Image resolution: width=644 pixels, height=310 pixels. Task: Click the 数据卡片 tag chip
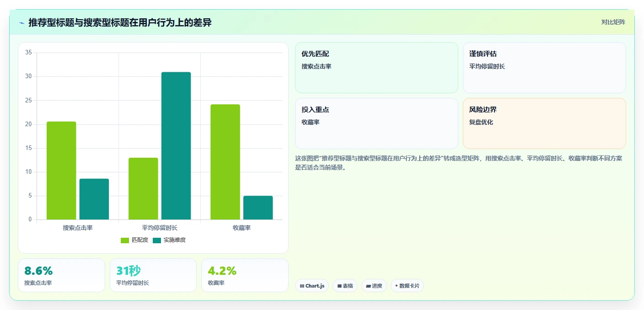(407, 286)
